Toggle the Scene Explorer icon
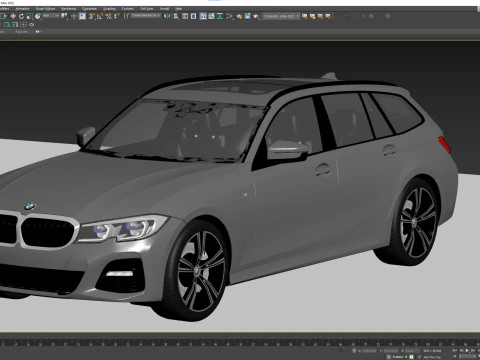The height and width of the screenshot is (360, 480). 185,16
